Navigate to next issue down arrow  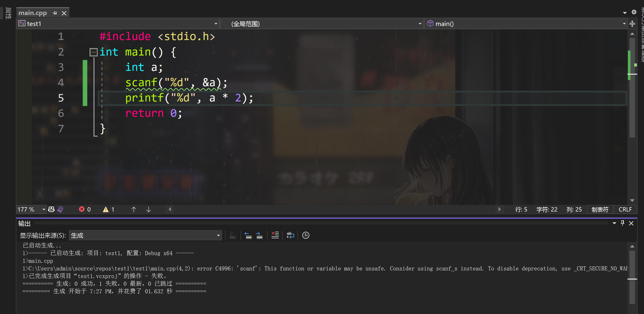pos(149,209)
